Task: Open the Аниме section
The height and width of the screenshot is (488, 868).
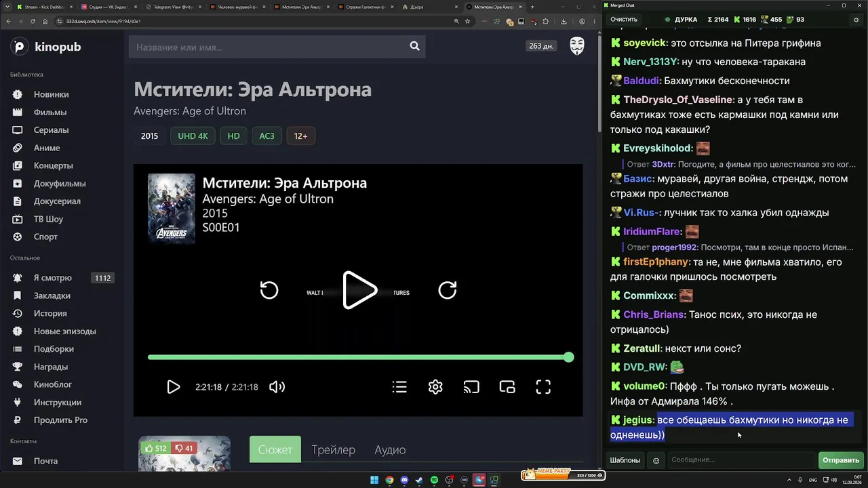Action: (x=47, y=148)
